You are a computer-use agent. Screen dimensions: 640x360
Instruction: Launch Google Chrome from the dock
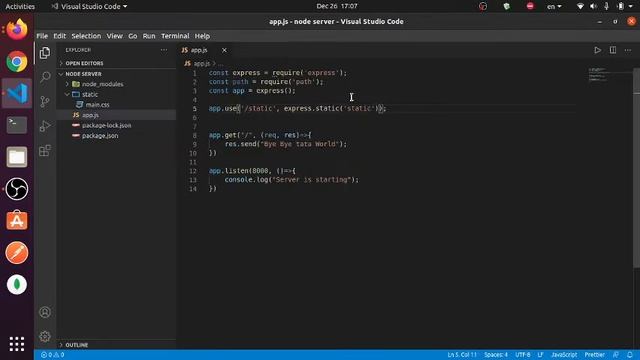17,62
